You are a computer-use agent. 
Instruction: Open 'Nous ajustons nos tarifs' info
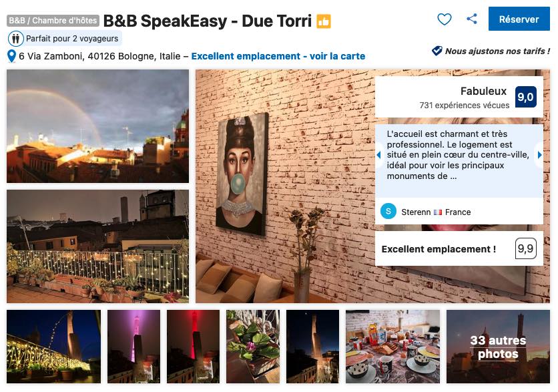(497, 51)
